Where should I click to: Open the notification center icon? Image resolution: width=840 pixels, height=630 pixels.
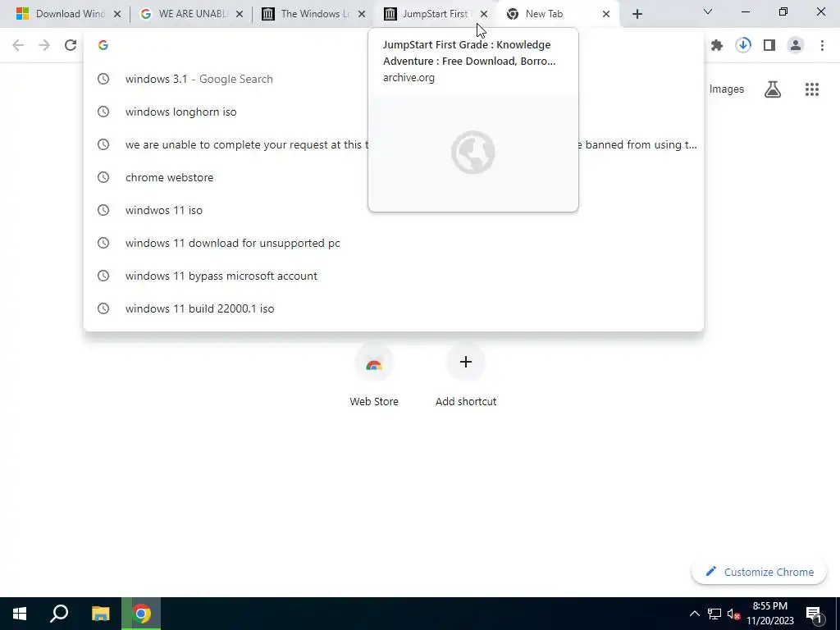coord(815,614)
